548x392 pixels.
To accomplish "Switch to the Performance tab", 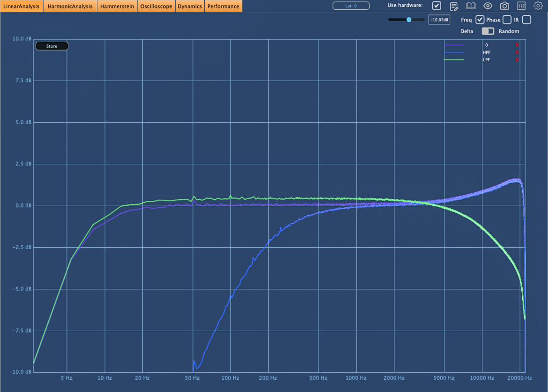I will 223,6.
